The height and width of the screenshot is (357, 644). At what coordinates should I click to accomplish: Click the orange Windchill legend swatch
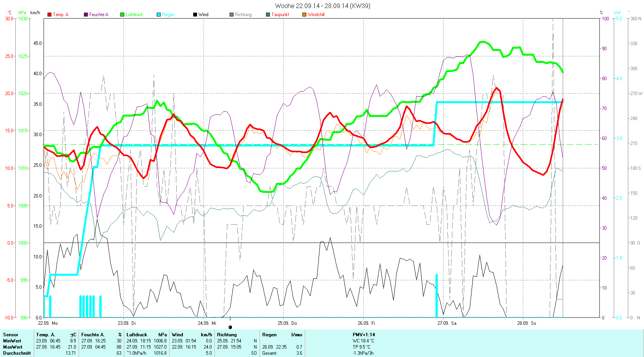(304, 15)
